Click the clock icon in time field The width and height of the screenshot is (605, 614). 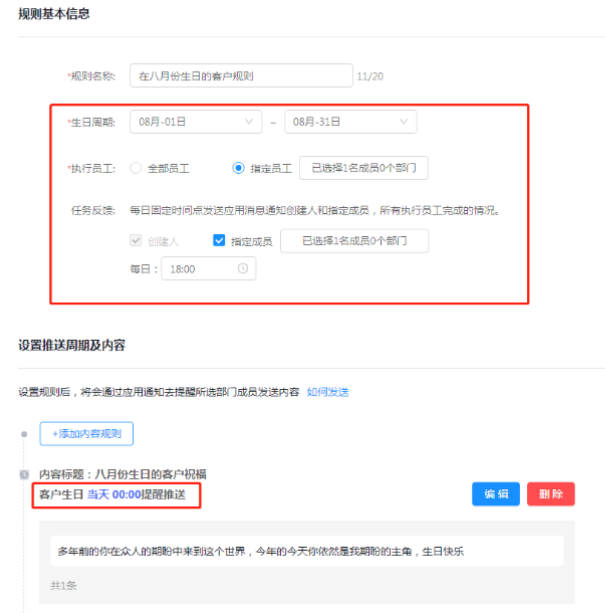(x=243, y=268)
